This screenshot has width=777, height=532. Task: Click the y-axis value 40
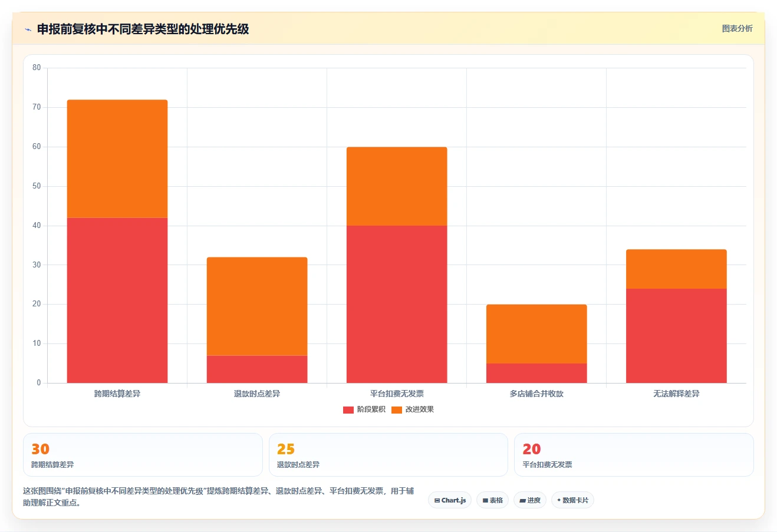[x=37, y=226]
